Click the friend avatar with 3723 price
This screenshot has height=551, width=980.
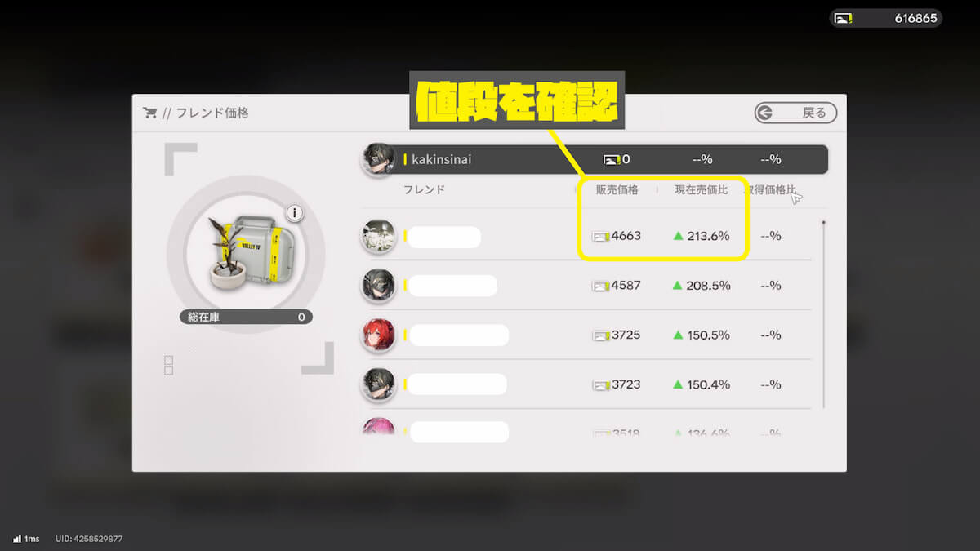click(378, 384)
